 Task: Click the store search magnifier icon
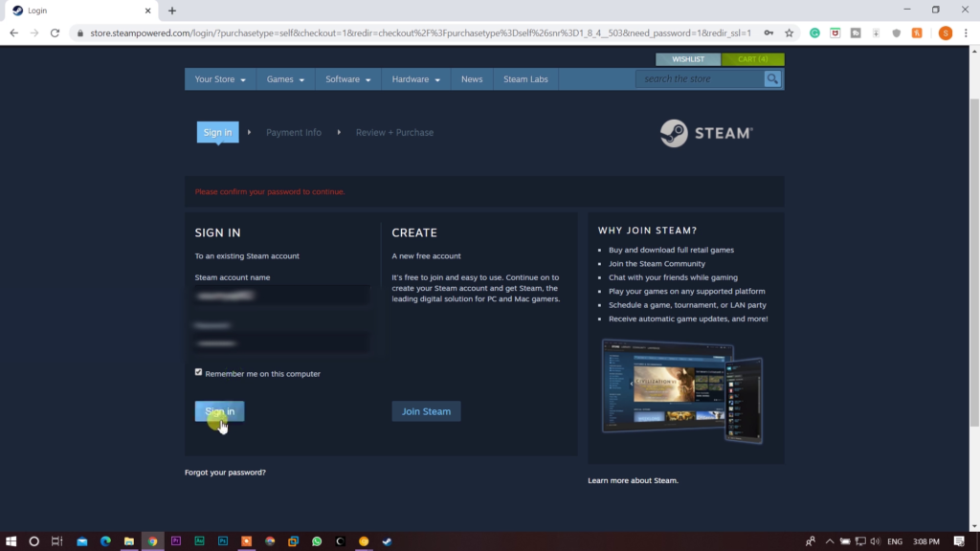(x=772, y=78)
